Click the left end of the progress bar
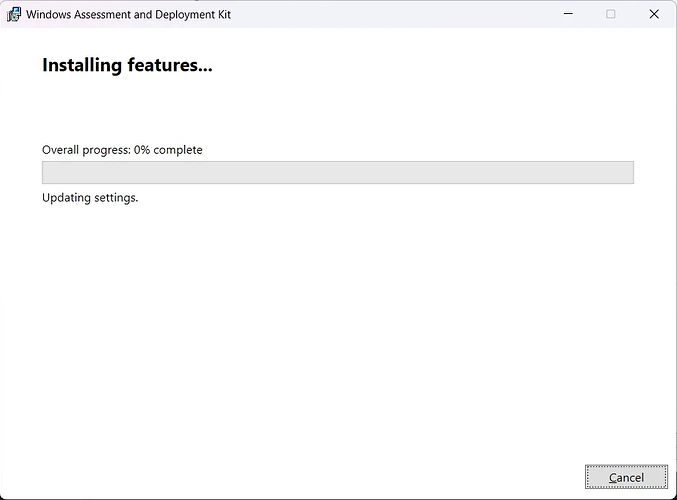This screenshot has height=500, width=677. 50,172
